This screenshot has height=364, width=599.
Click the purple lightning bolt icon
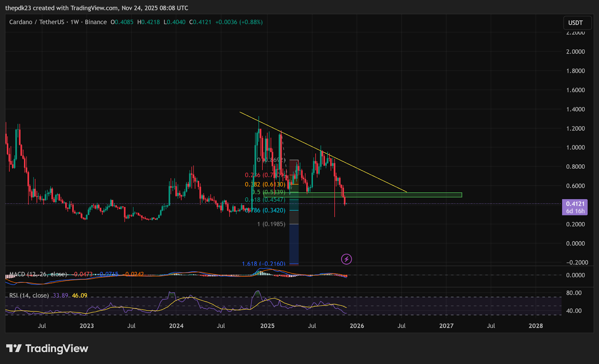(346, 259)
